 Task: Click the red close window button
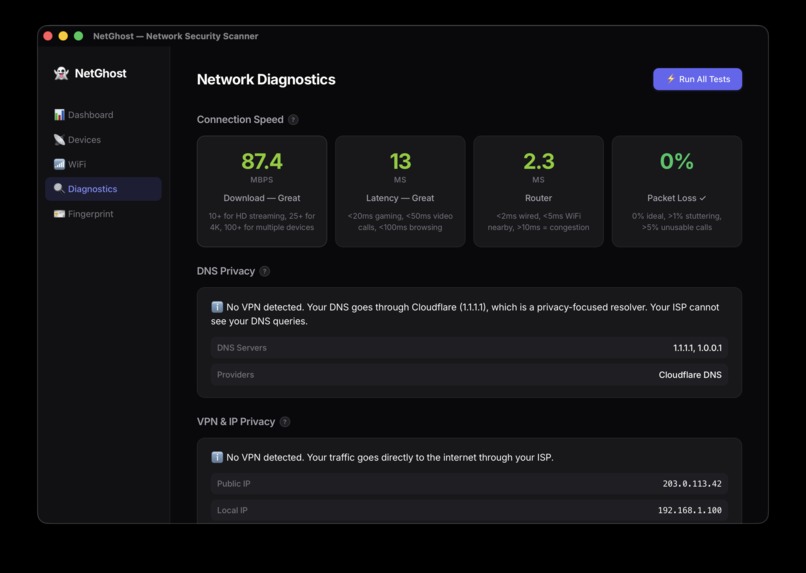pyautogui.click(x=48, y=36)
